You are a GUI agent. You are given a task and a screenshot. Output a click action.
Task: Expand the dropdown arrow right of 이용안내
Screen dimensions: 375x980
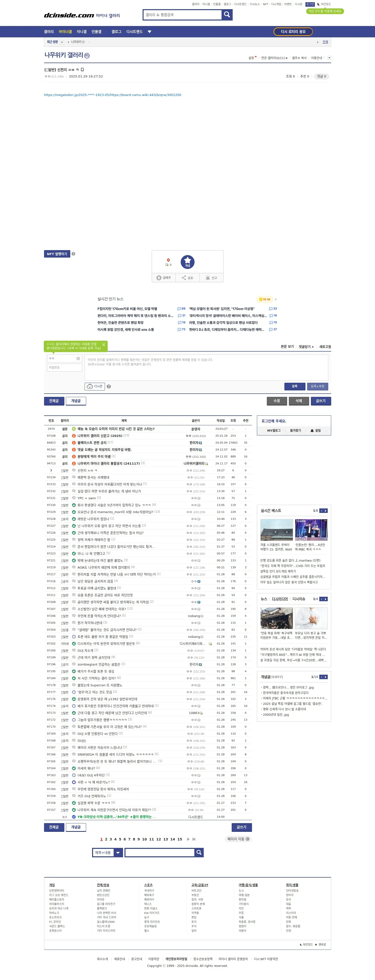click(329, 58)
